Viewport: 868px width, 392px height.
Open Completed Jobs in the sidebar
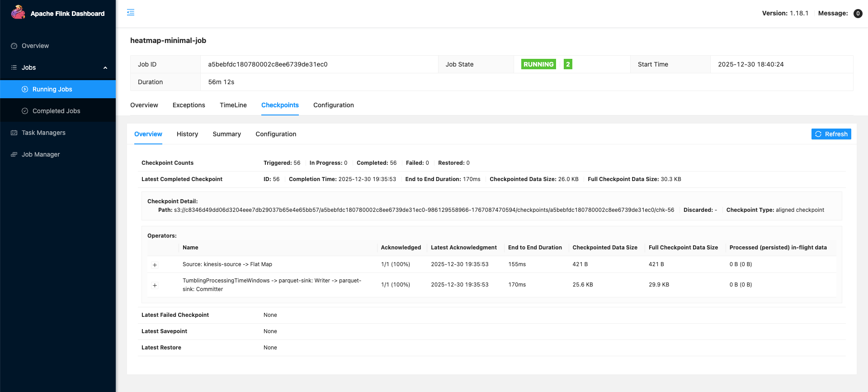click(x=56, y=111)
